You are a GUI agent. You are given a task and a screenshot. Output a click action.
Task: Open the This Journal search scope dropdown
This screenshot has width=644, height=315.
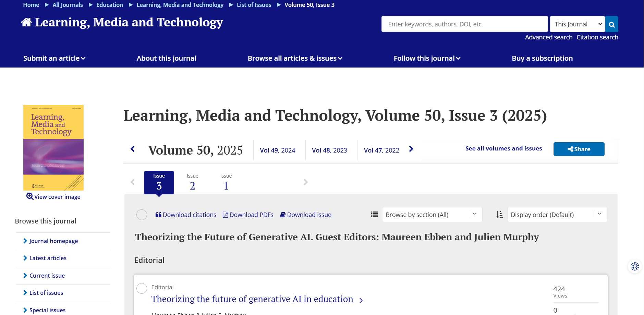pyautogui.click(x=577, y=24)
